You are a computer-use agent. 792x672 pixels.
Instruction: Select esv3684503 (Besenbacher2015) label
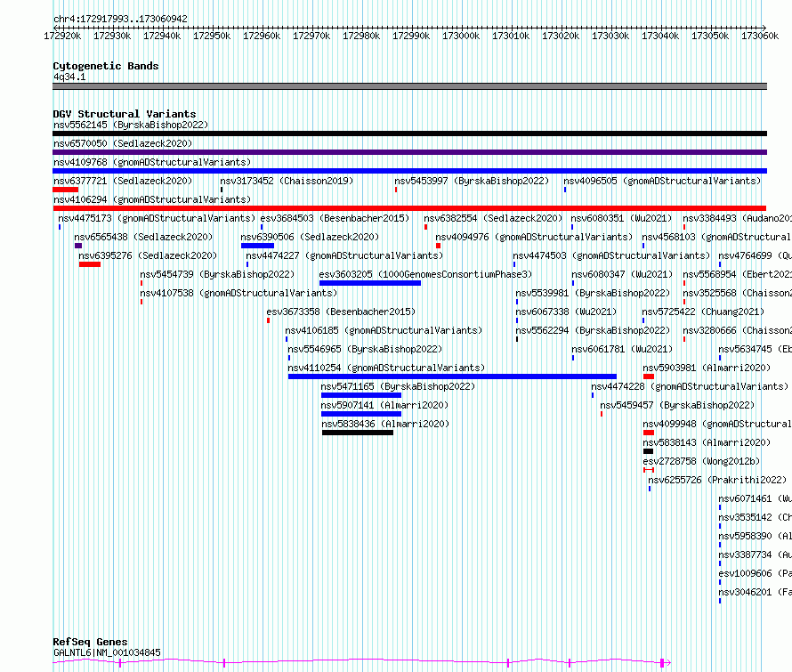point(335,218)
